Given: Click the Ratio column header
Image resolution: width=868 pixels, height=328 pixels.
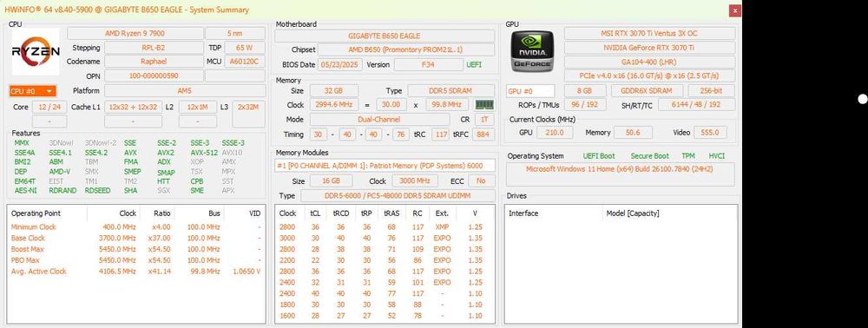Looking at the screenshot, I should [162, 213].
